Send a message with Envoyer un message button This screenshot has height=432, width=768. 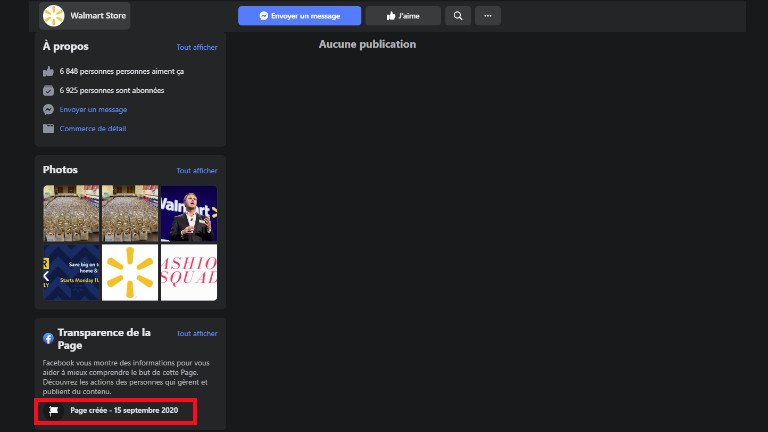tap(299, 16)
